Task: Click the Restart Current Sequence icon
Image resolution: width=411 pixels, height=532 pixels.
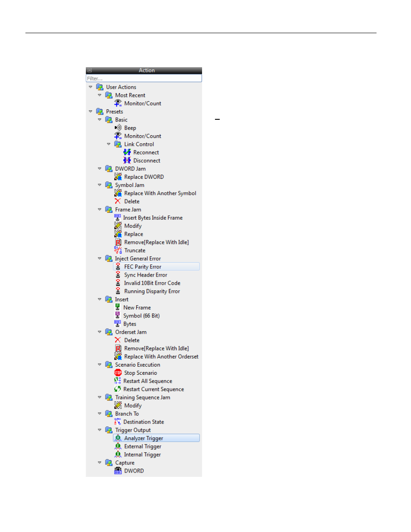Action: tap(118, 389)
